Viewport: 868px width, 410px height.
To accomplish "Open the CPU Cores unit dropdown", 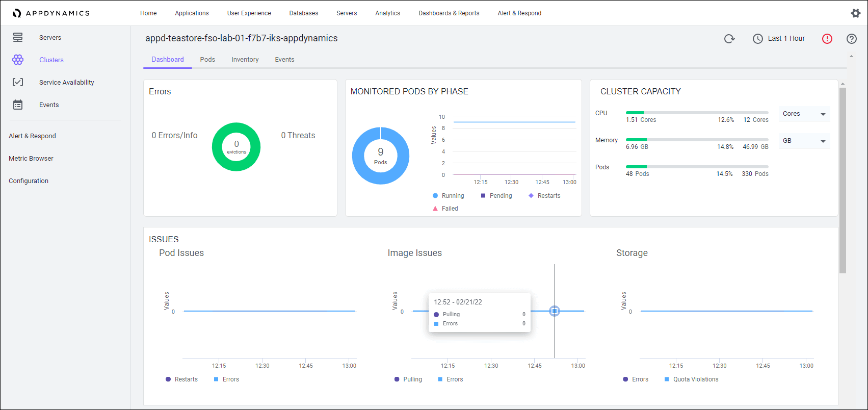I will click(804, 114).
